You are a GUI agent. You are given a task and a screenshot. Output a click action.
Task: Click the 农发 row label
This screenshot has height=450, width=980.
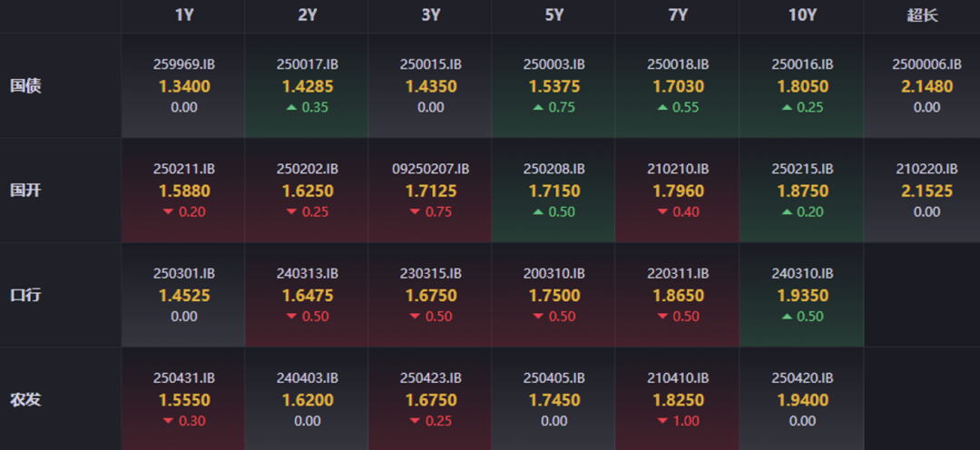point(25,399)
